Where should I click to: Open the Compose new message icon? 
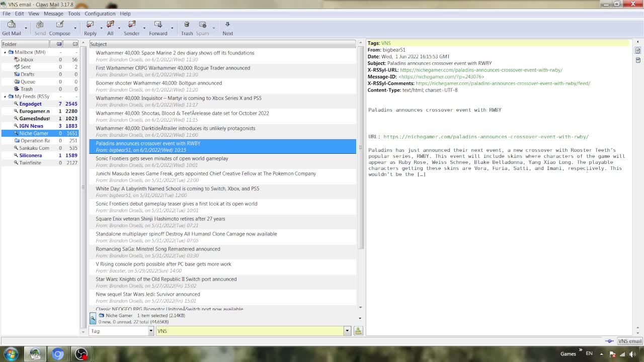(x=59, y=24)
